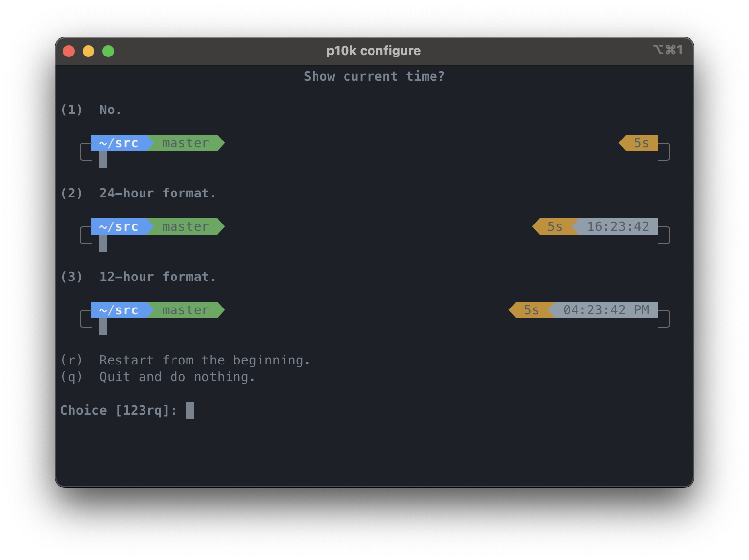The image size is (749, 560).
Task: Select option '(1) No.' text
Action: pyautogui.click(x=91, y=110)
